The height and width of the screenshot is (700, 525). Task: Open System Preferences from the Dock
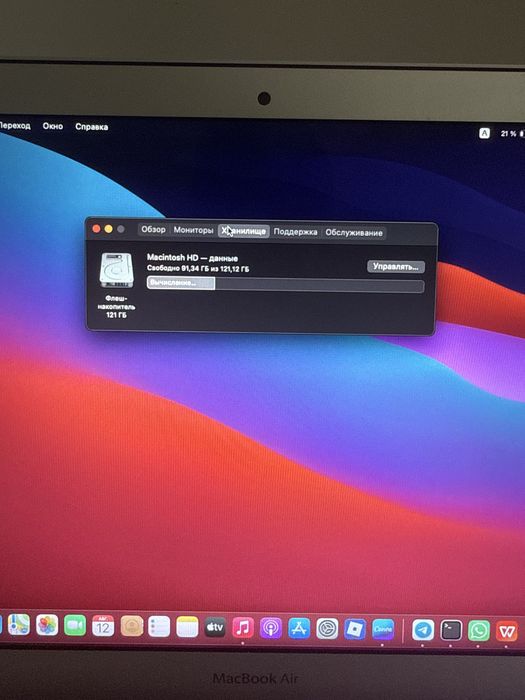(327, 629)
